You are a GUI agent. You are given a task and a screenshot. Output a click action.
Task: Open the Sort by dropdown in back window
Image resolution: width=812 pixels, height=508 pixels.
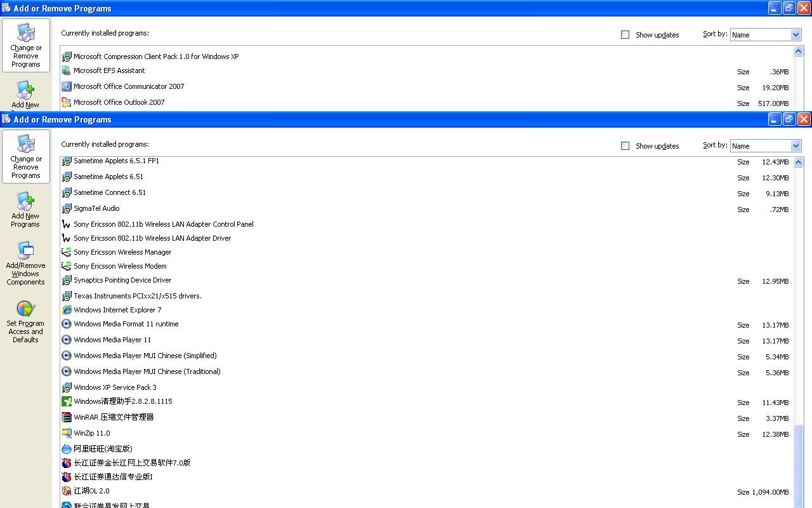[x=766, y=35]
